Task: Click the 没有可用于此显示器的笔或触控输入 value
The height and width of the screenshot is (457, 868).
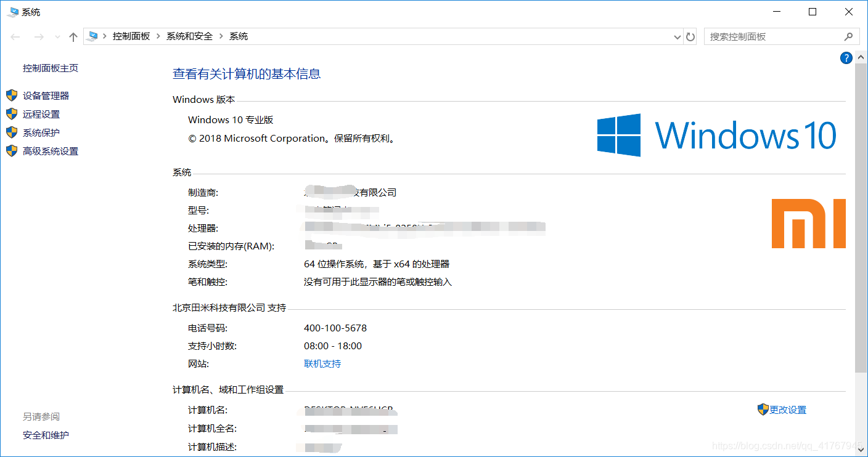Action: pos(378,282)
